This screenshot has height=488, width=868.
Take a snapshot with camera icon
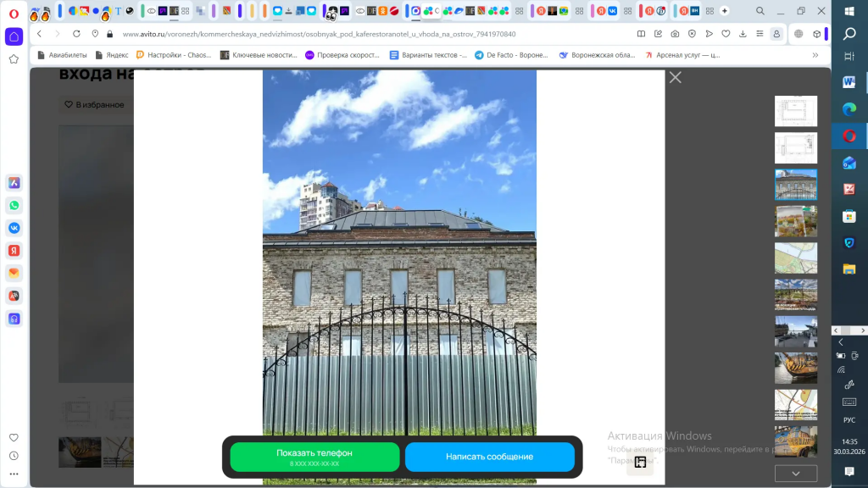[675, 34]
